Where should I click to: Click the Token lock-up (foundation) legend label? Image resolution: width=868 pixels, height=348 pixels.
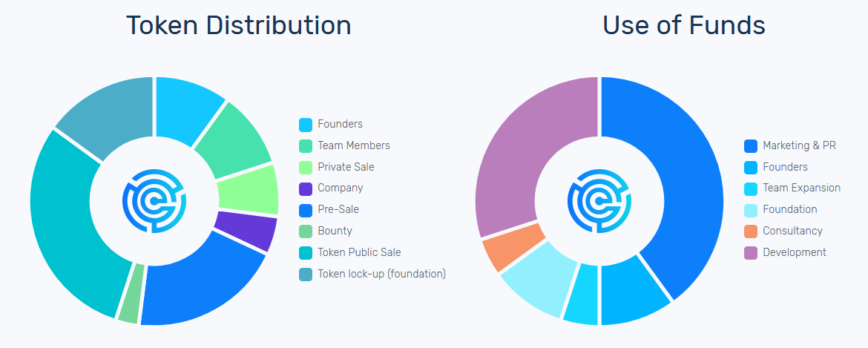coord(381,274)
